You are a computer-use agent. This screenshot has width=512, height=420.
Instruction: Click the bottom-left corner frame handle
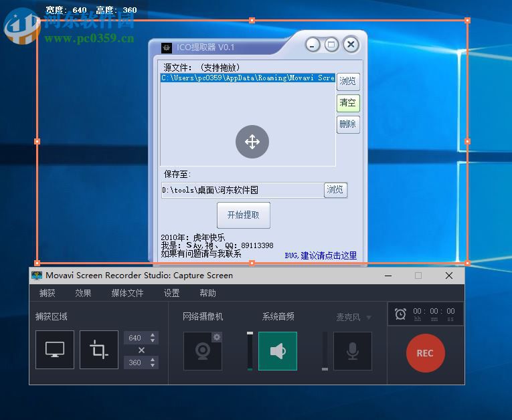point(37,263)
